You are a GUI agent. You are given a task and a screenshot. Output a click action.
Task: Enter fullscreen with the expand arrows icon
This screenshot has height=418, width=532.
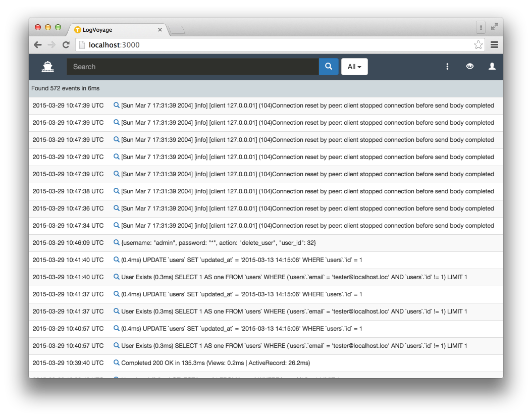pyautogui.click(x=495, y=27)
